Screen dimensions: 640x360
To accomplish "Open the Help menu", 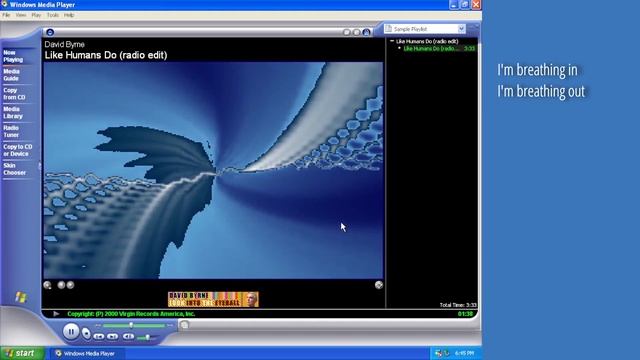I will point(69,15).
